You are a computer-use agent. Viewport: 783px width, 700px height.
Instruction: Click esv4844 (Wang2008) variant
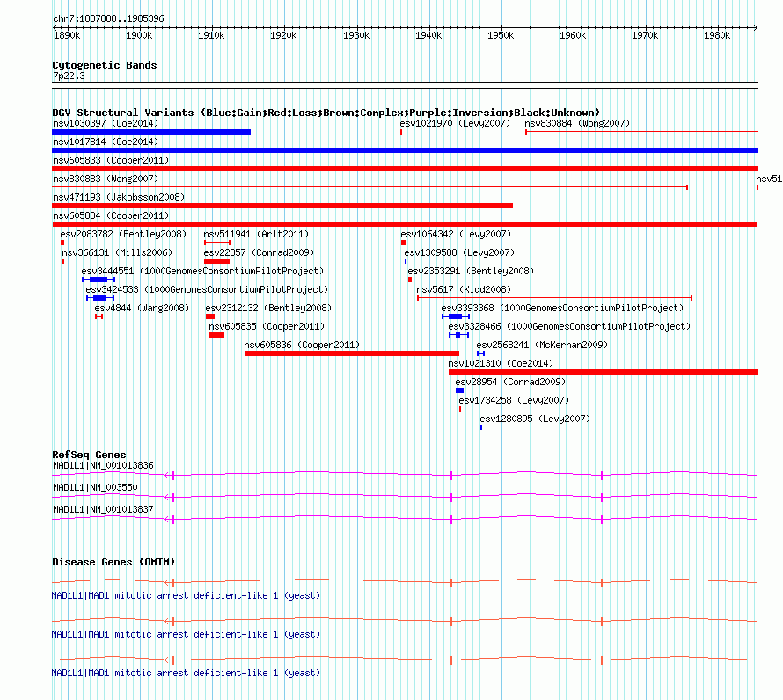click(x=142, y=308)
